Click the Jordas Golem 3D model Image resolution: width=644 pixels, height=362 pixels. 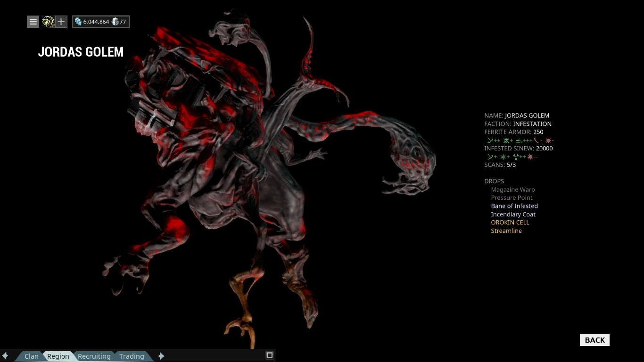(245, 165)
